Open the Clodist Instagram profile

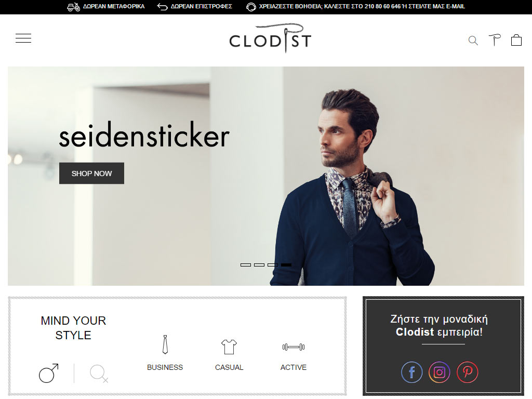(x=440, y=372)
